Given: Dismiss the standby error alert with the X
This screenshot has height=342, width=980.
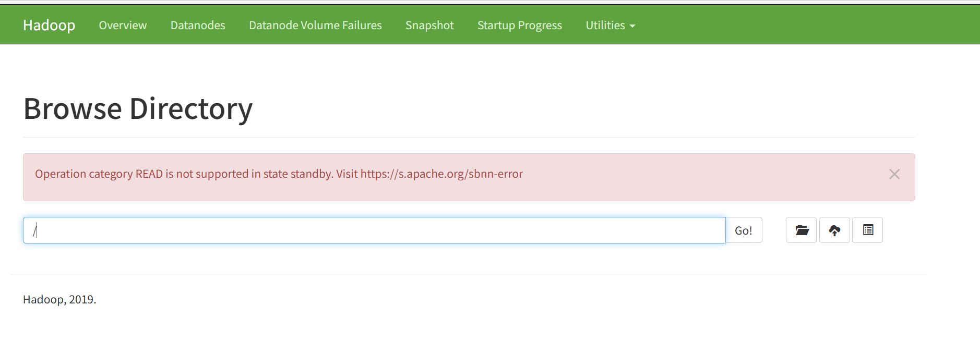Looking at the screenshot, I should tap(894, 174).
